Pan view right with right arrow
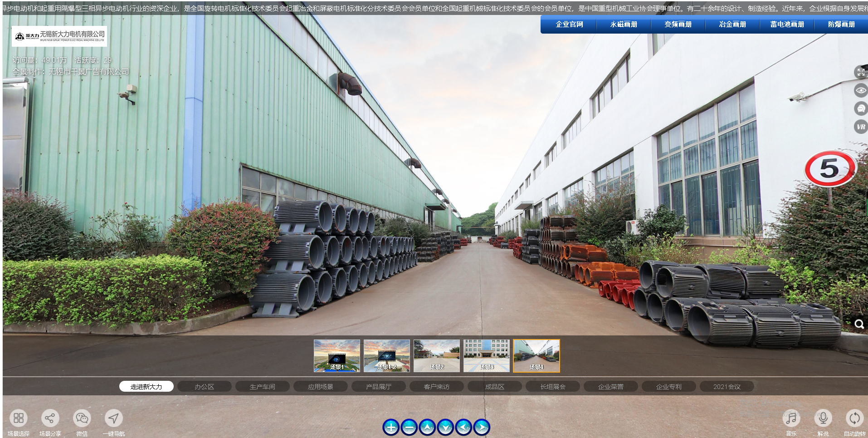 pos(482,427)
